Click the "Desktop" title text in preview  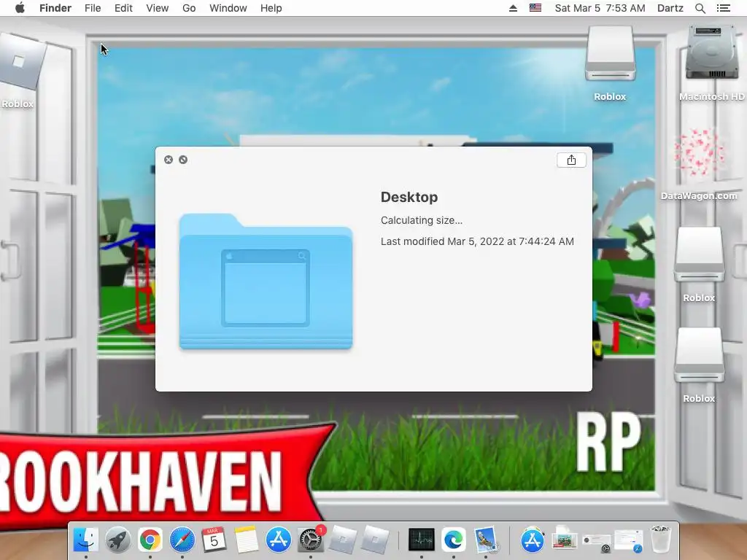pos(409,197)
